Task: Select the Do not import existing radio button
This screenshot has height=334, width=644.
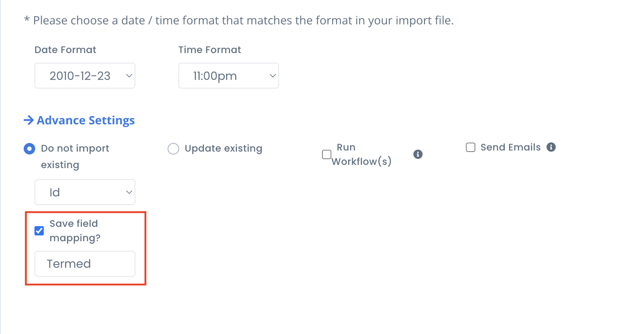Action: pos(29,149)
